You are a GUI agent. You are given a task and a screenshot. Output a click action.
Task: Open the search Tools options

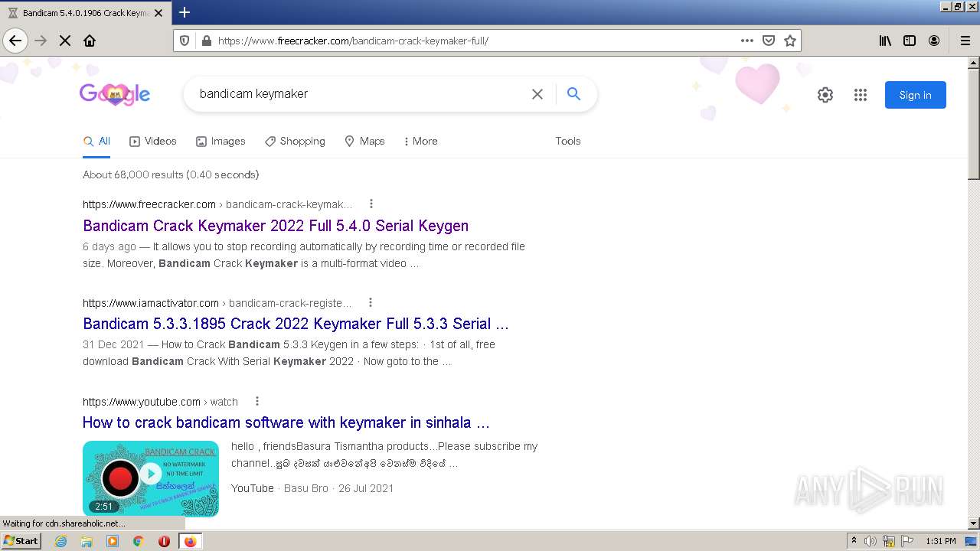(568, 141)
